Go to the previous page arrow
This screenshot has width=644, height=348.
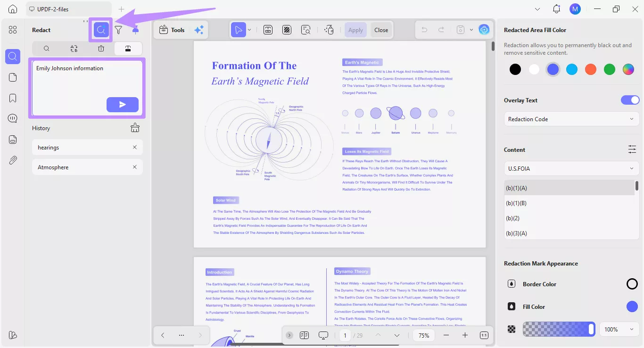point(378,335)
